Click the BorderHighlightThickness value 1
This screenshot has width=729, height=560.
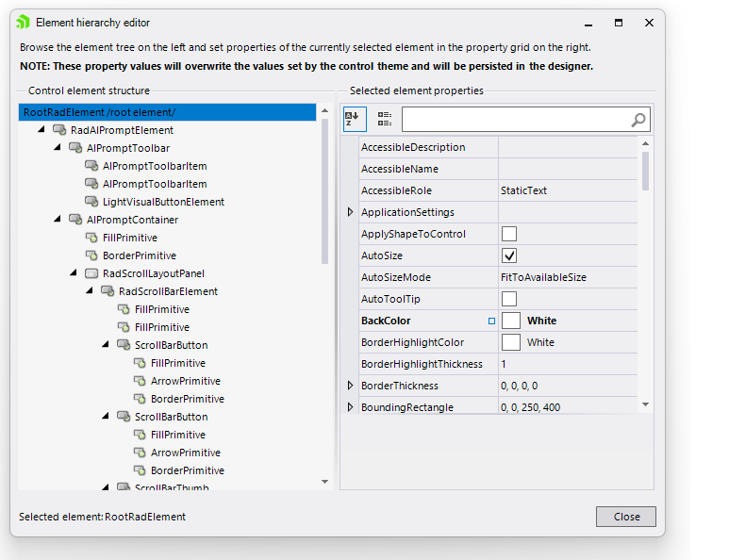coord(503,364)
